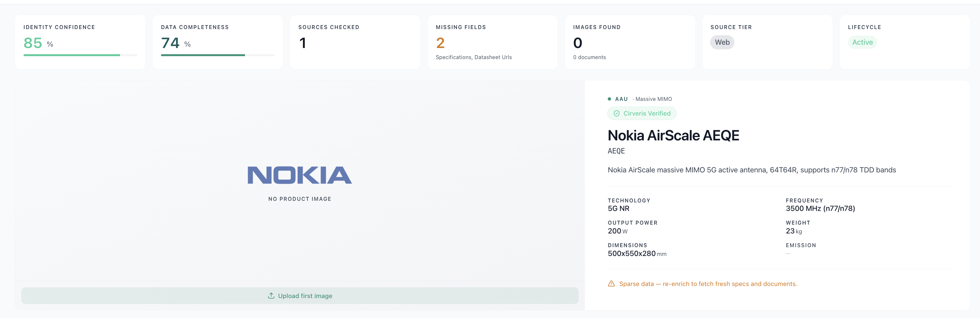Open the Missing Fields card
The height and width of the screenshot is (318, 980).
[x=492, y=42]
